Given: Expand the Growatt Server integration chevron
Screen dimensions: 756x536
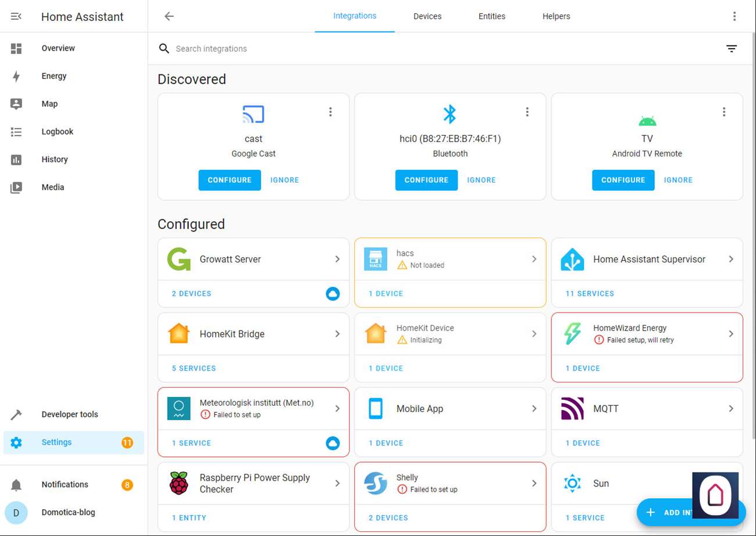Looking at the screenshot, I should pos(337,259).
